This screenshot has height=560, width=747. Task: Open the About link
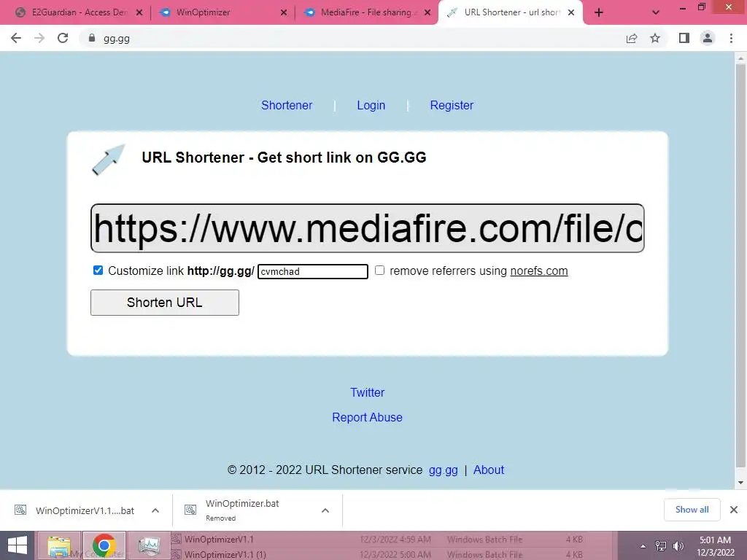(488, 470)
